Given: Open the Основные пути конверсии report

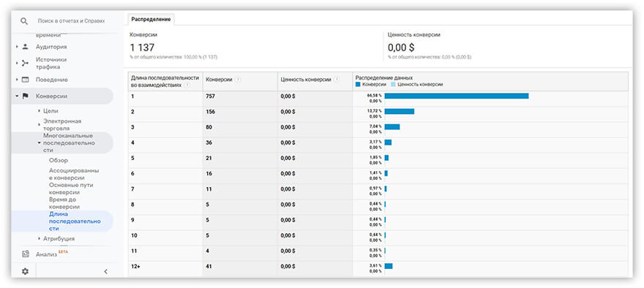Looking at the screenshot, I should coord(71,189).
